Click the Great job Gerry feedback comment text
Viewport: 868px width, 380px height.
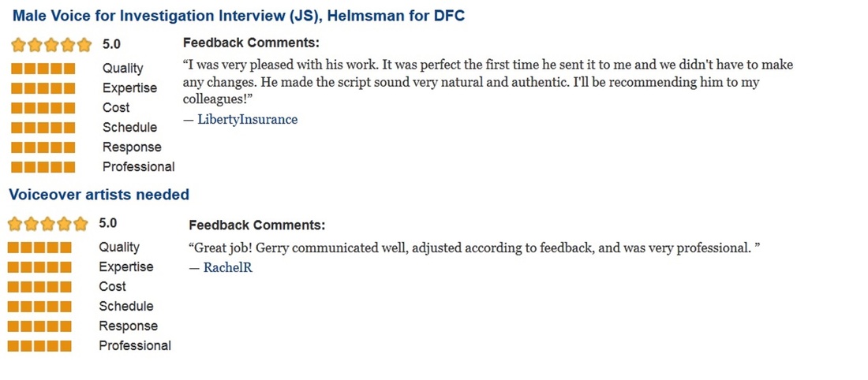(x=475, y=248)
